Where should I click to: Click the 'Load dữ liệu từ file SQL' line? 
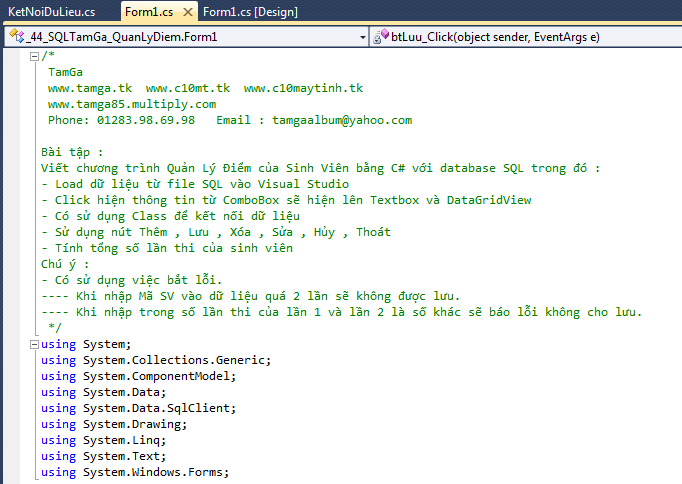(x=195, y=184)
